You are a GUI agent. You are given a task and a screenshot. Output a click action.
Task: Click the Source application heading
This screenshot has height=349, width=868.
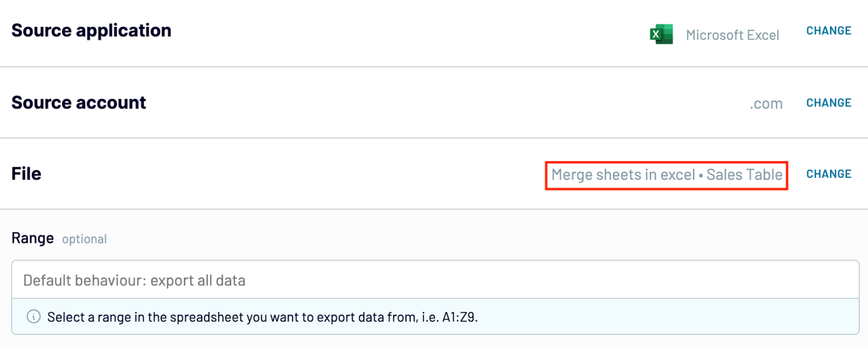tap(91, 30)
